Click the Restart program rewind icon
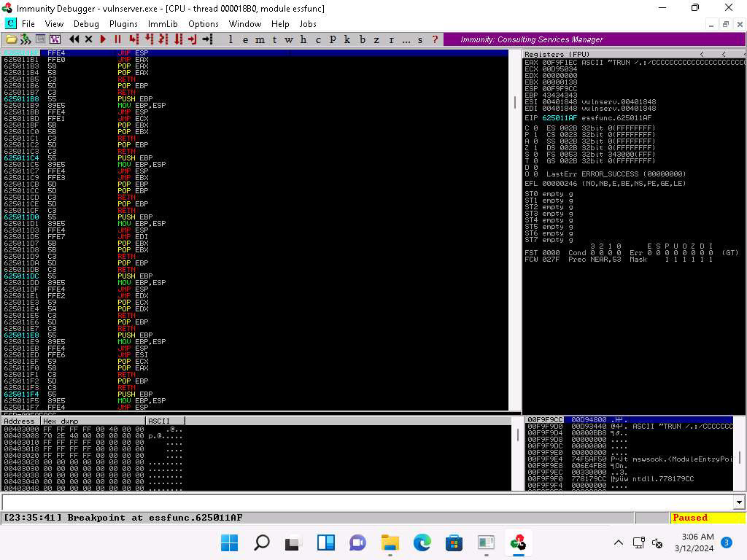This screenshot has height=560, width=747. [74, 39]
